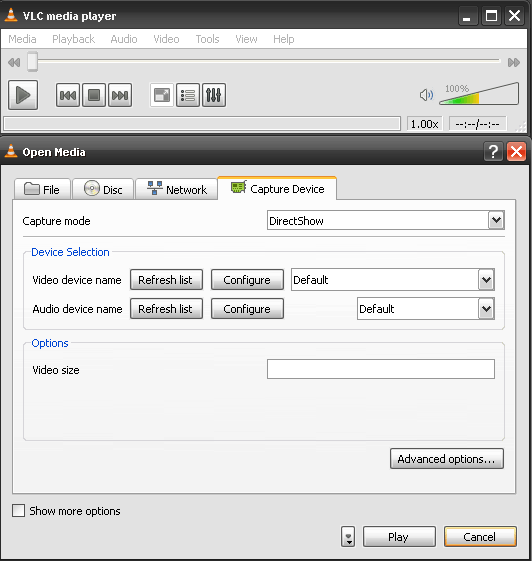532x561 pixels.
Task: Maximize the VLC media player window
Action: 491,16
